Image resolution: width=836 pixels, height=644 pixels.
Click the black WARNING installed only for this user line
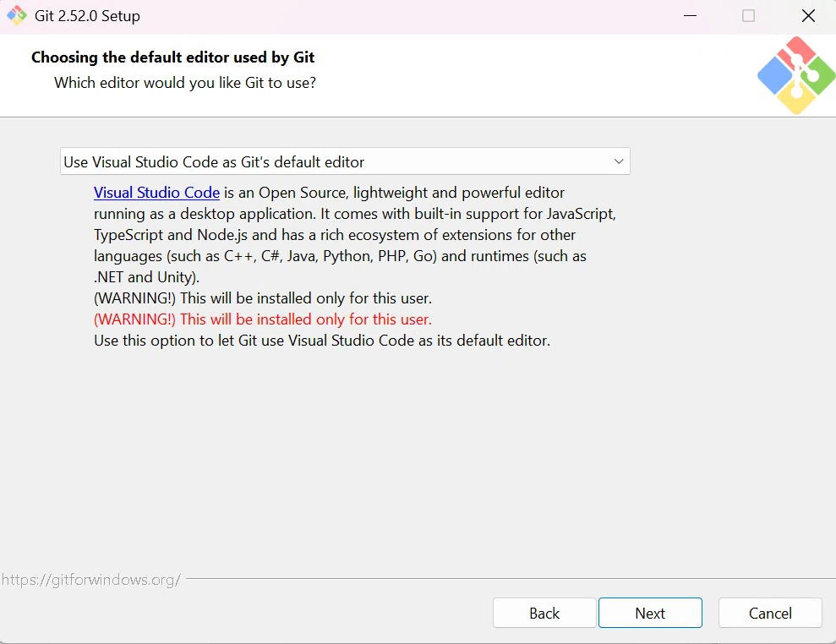tap(263, 298)
